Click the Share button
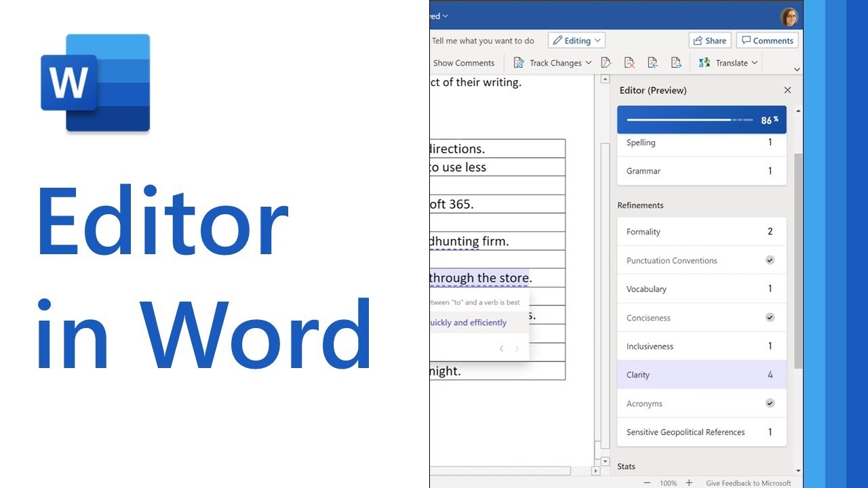Viewport: 868px width, 488px height. click(709, 40)
